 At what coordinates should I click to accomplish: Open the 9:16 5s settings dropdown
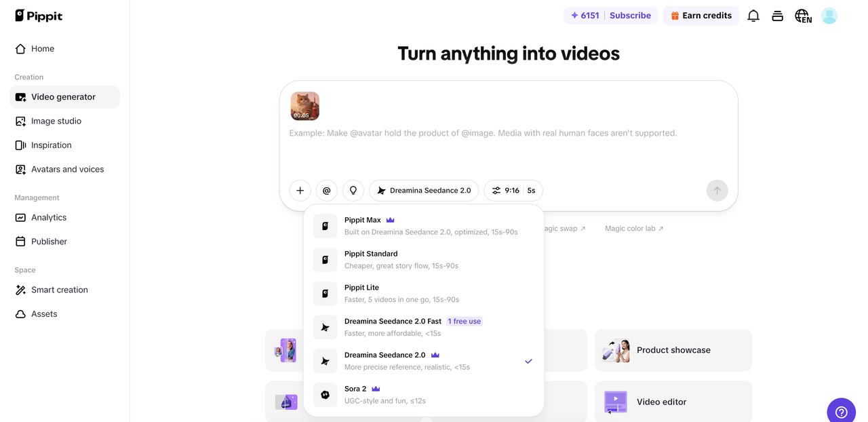click(514, 191)
